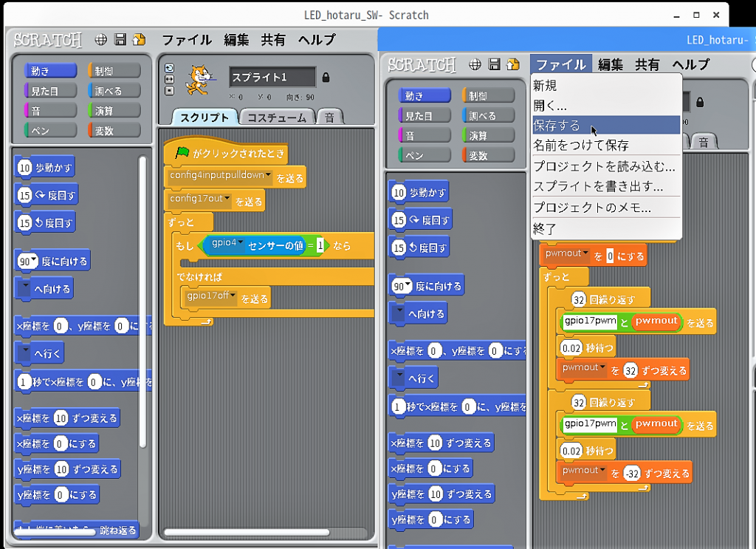Select the cat sprite thumbnail in LED_hotaru_SW window
Screen dimensions: 756x549
tap(200, 80)
